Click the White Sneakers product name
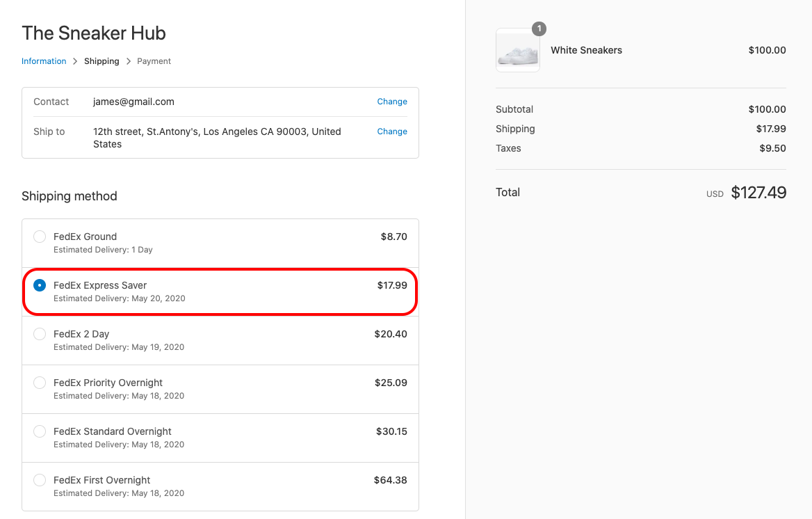The image size is (812, 519). (x=586, y=50)
